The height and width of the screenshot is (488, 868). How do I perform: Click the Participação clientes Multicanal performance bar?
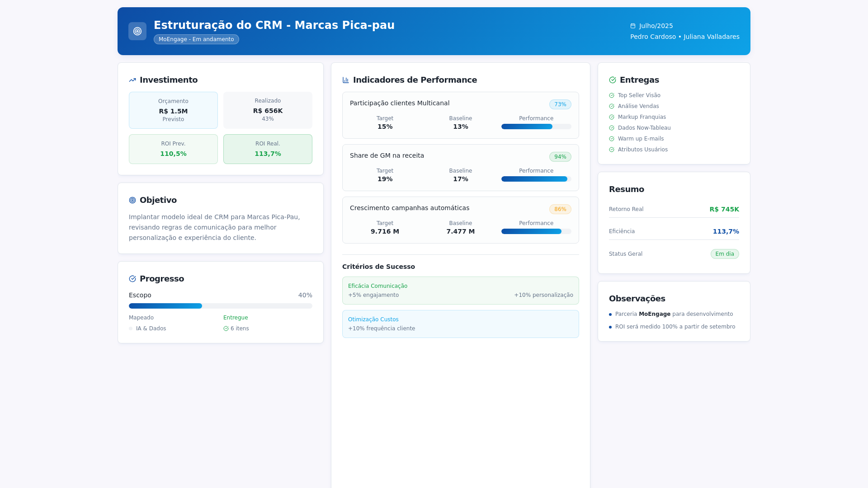(x=536, y=127)
